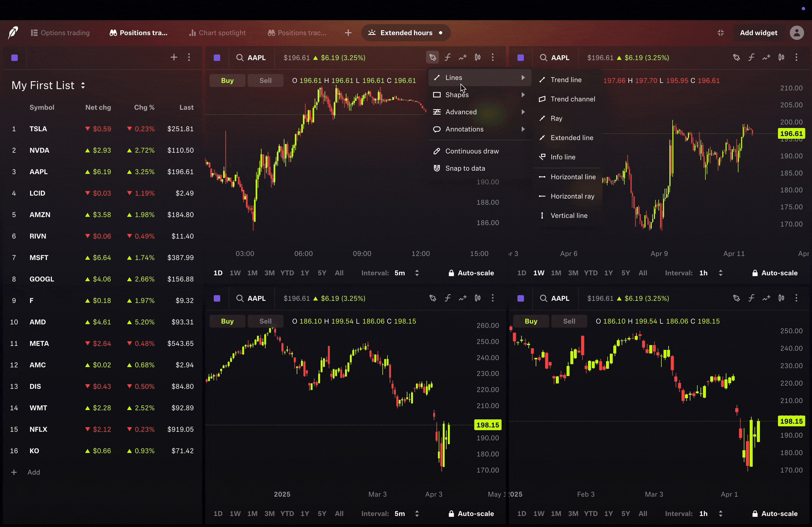
Task: Open the candles chart type icon in bottom-left chart
Action: (478, 298)
